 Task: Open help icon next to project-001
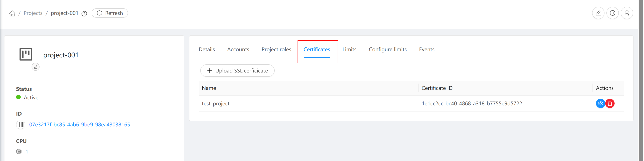point(84,14)
